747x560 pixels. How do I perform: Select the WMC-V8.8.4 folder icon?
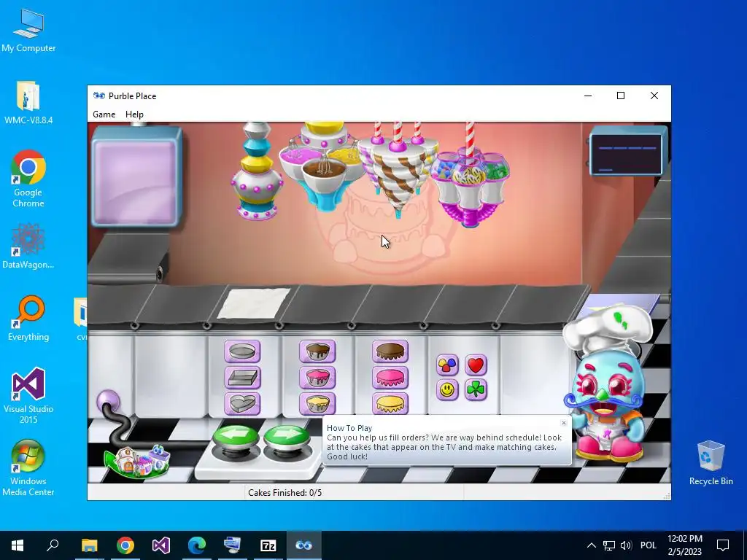[28, 102]
